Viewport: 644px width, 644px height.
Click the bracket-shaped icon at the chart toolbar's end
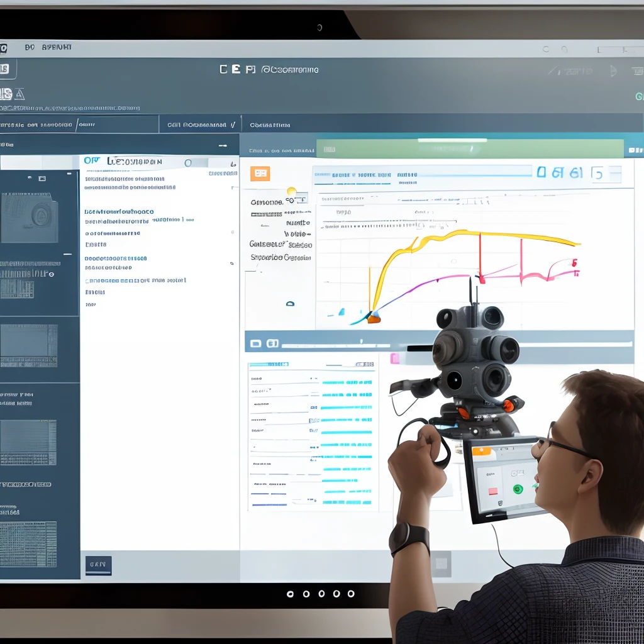coord(597,174)
